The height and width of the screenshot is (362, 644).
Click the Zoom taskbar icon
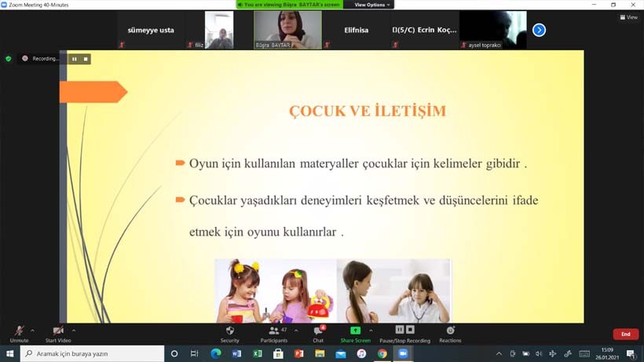(x=403, y=353)
